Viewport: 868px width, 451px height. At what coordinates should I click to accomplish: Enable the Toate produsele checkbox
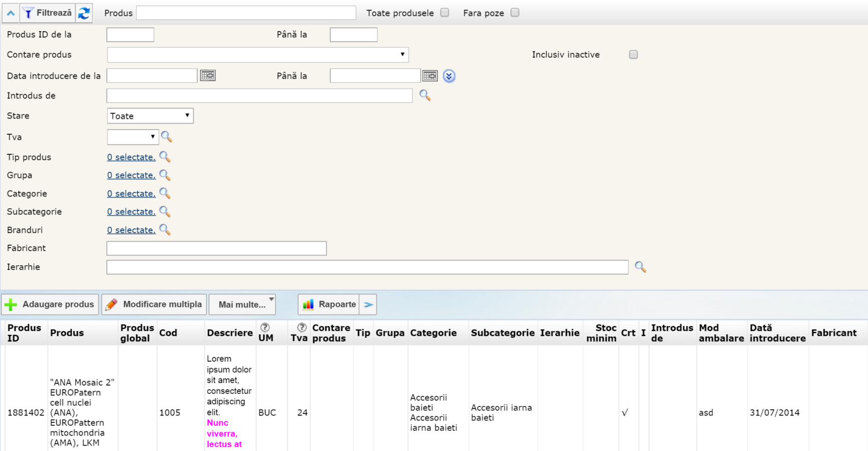click(x=445, y=13)
